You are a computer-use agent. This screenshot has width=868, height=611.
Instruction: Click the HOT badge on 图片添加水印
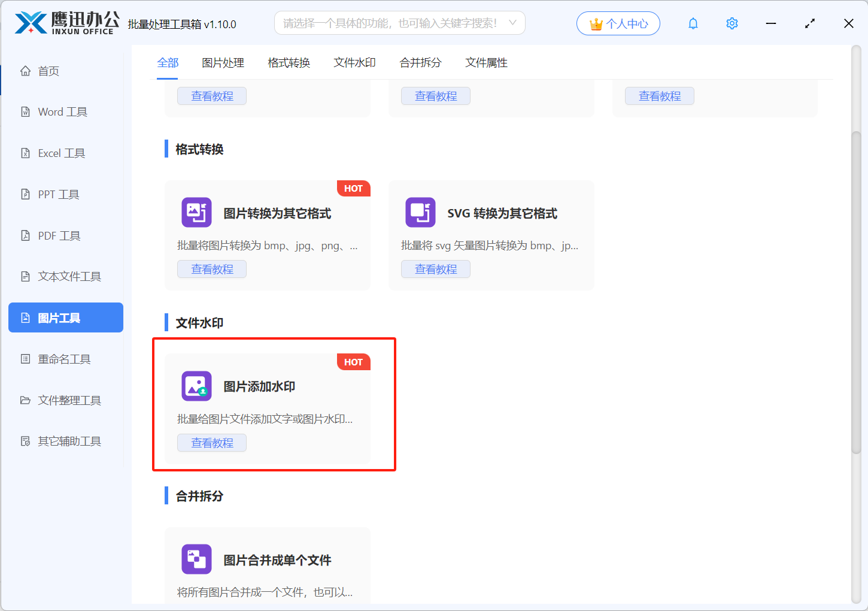coord(354,362)
